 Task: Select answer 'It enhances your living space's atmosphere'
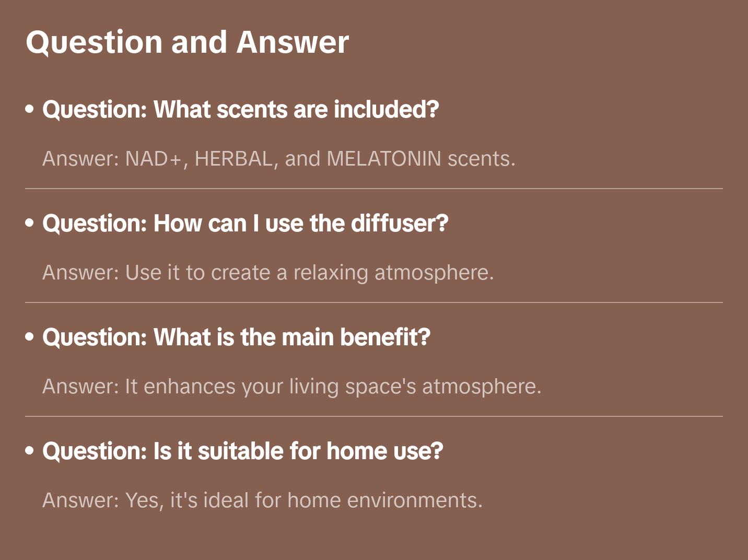click(x=292, y=387)
